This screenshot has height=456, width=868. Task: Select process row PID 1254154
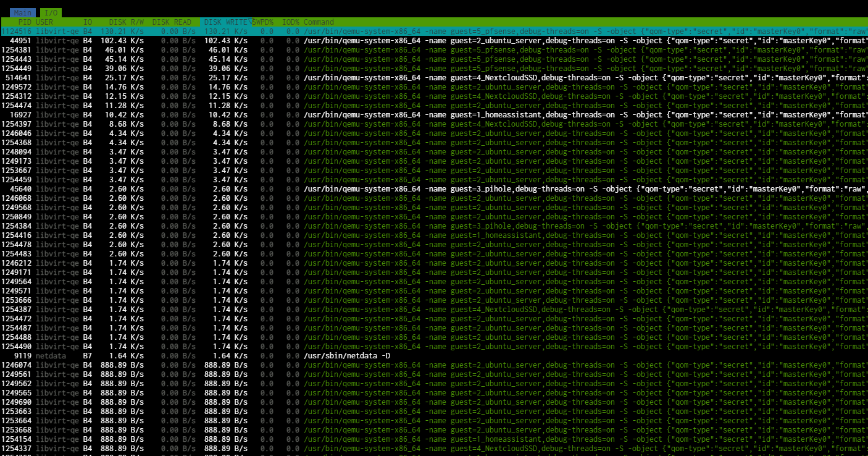[x=434, y=439]
